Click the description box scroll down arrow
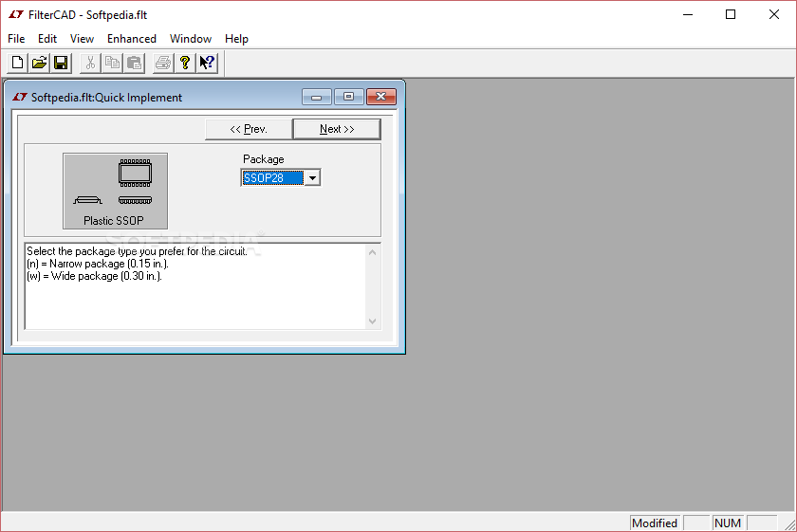 (x=373, y=321)
